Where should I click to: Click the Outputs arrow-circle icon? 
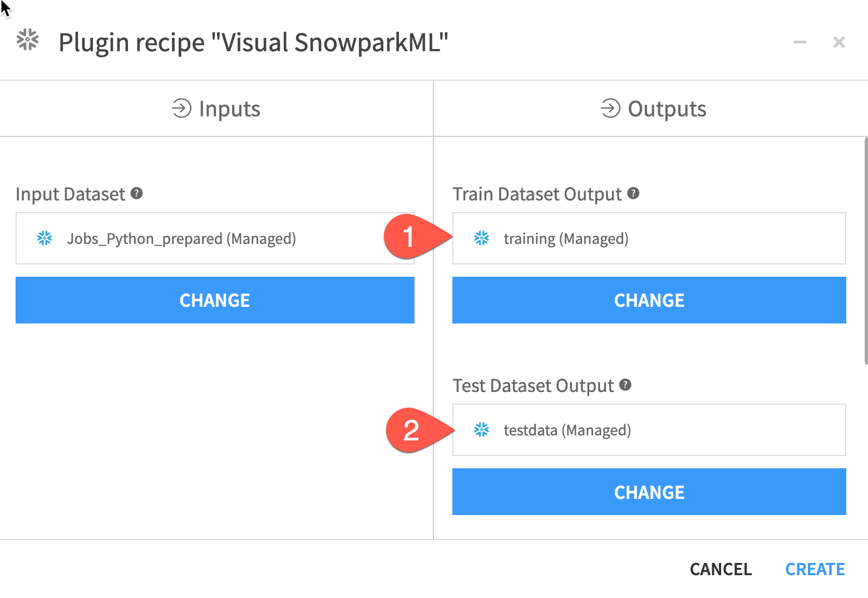pyautogui.click(x=610, y=108)
